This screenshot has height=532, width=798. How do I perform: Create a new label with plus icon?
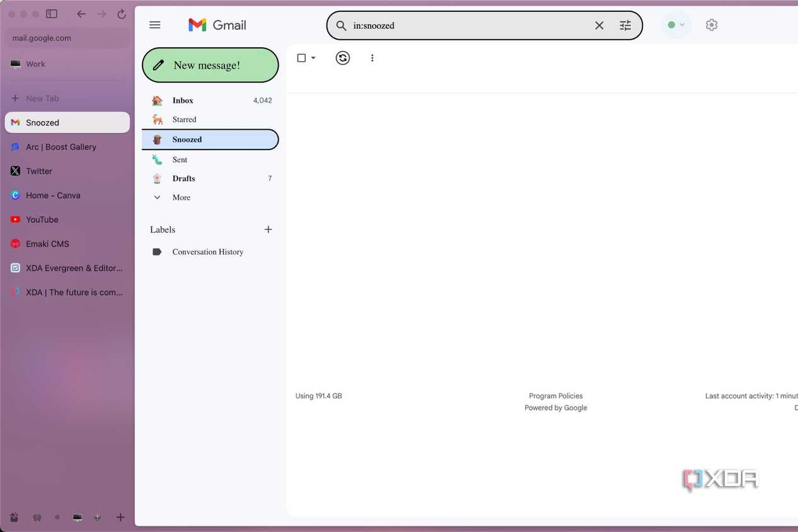268,229
